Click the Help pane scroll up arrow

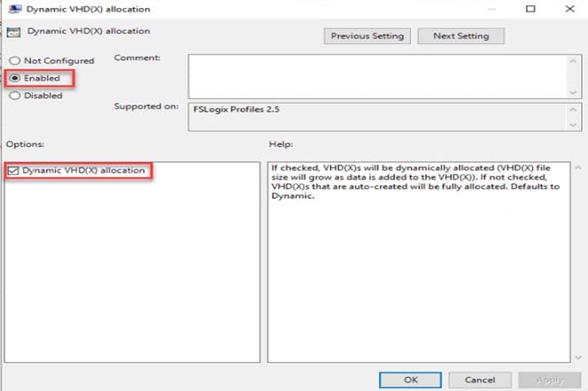tap(578, 167)
